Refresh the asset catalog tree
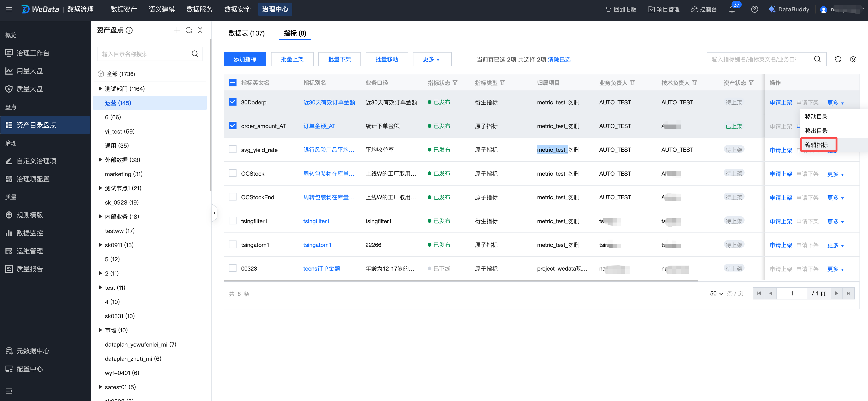 [x=189, y=30]
